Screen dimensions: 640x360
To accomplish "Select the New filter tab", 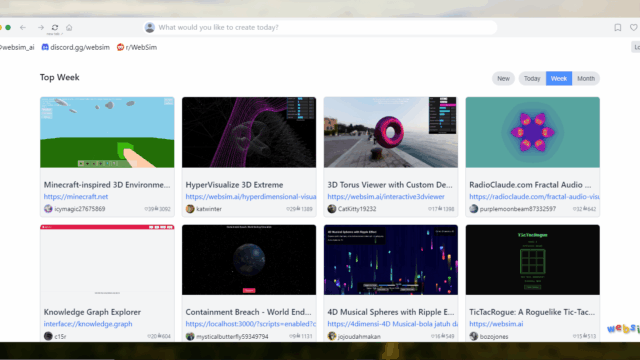I will pos(503,78).
